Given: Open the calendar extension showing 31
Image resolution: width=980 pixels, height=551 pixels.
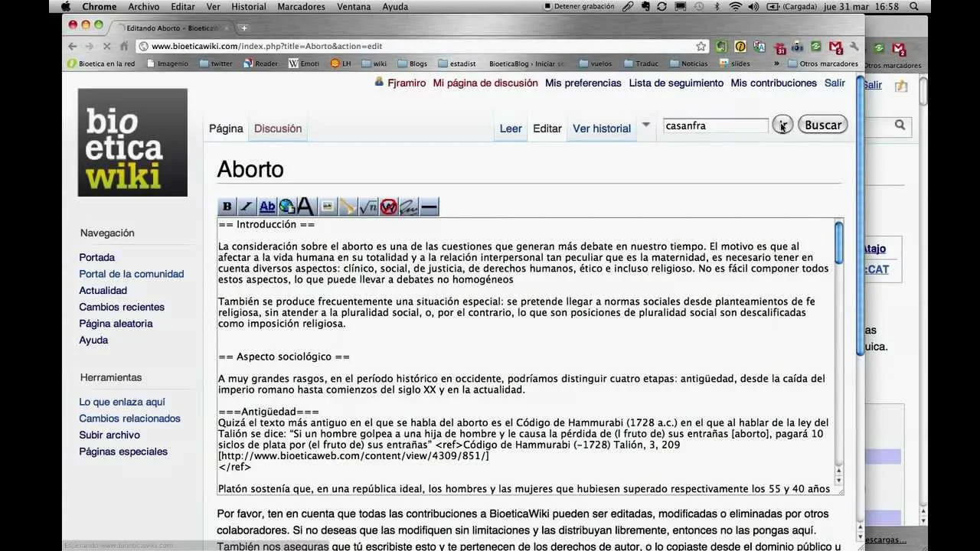Looking at the screenshot, I should coord(780,47).
